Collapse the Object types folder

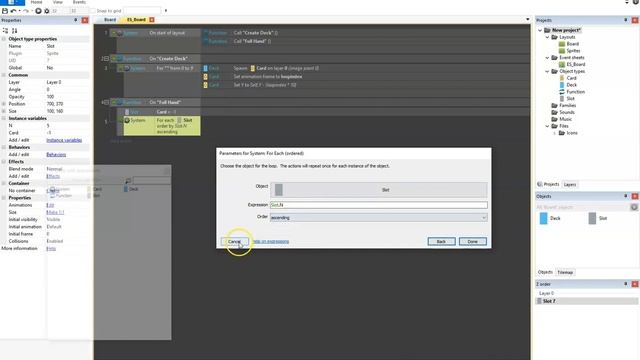pyautogui.click(x=547, y=71)
